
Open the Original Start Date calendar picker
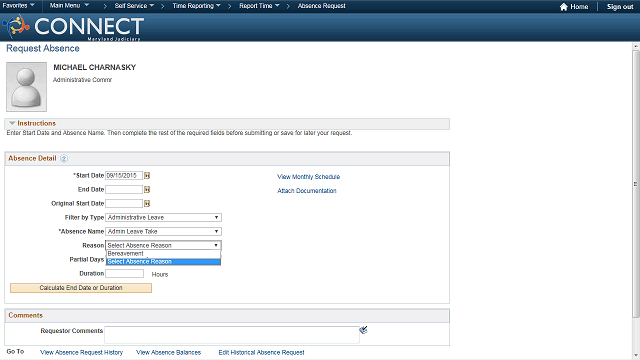tap(147, 203)
